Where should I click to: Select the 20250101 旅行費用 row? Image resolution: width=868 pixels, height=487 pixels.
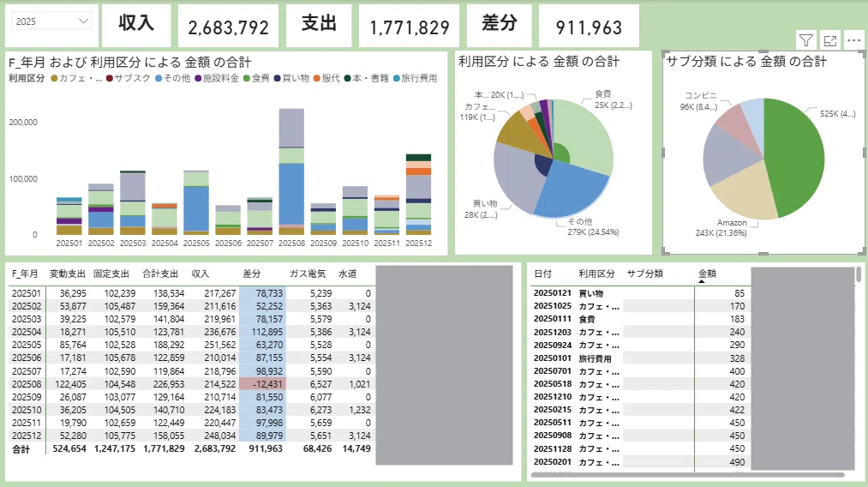point(639,358)
